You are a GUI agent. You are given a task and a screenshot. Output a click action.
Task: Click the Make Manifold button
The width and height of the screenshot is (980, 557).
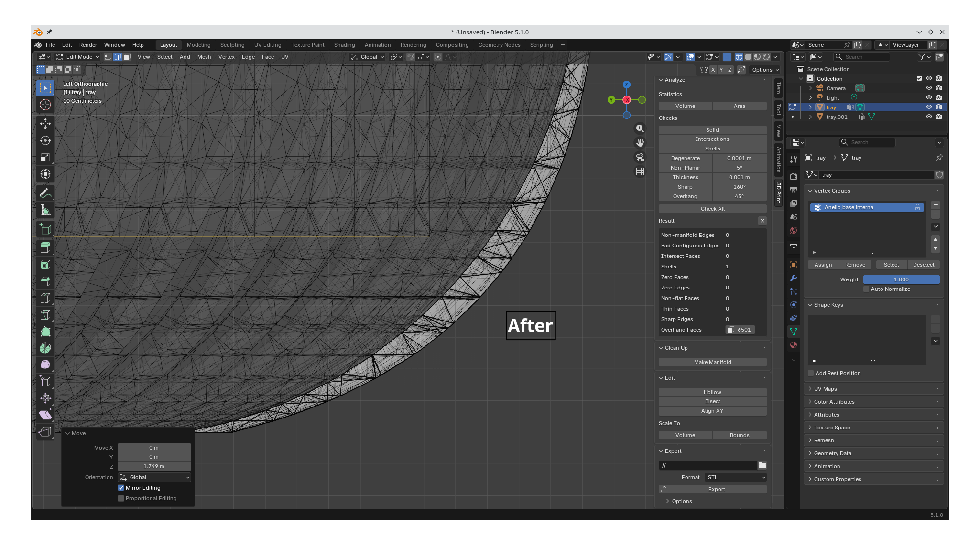tap(712, 362)
